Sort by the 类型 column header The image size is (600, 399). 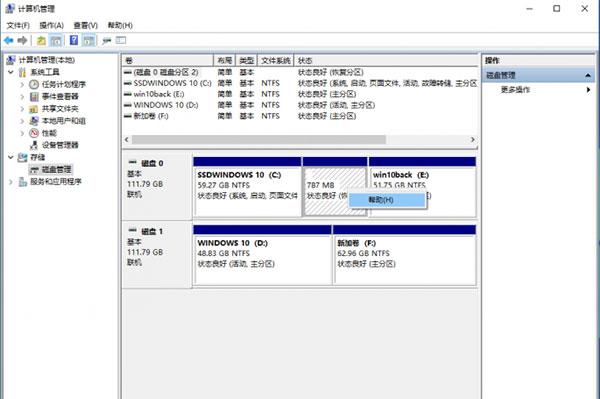[x=247, y=60]
